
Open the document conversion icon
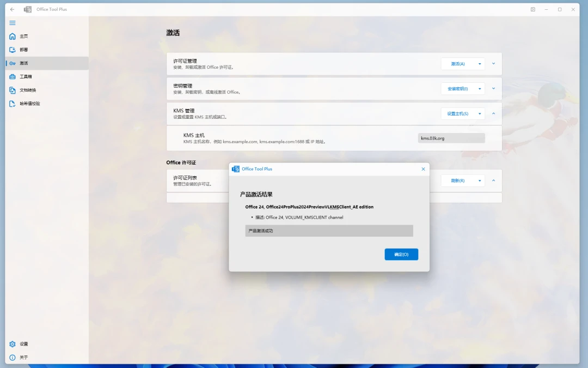tap(13, 90)
